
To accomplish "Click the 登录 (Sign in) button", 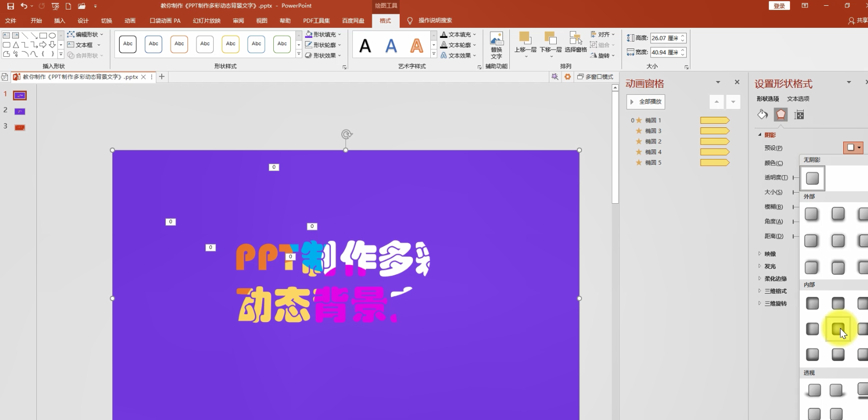I will 780,6.
